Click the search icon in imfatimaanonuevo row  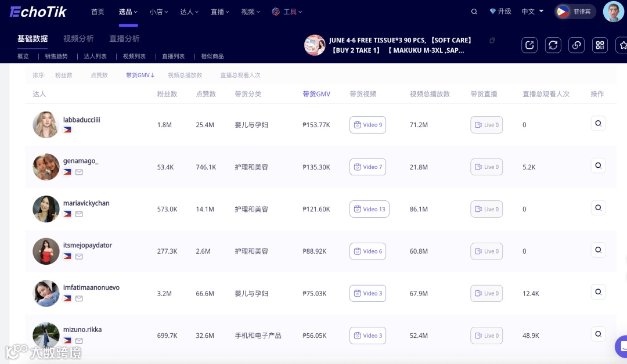pos(598,292)
